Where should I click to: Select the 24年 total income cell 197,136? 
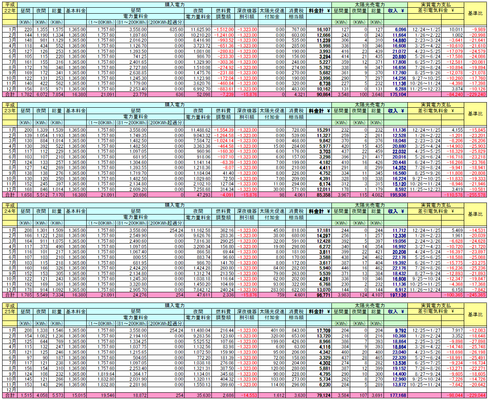[395, 295]
